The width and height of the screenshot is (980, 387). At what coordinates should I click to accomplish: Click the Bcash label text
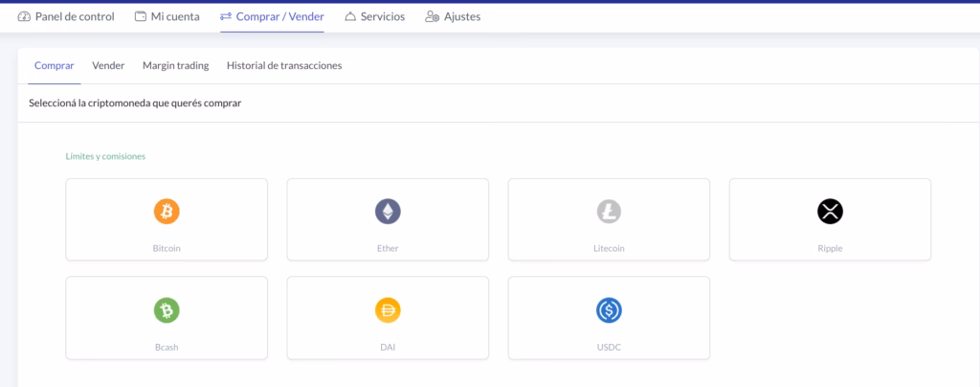[x=167, y=347]
